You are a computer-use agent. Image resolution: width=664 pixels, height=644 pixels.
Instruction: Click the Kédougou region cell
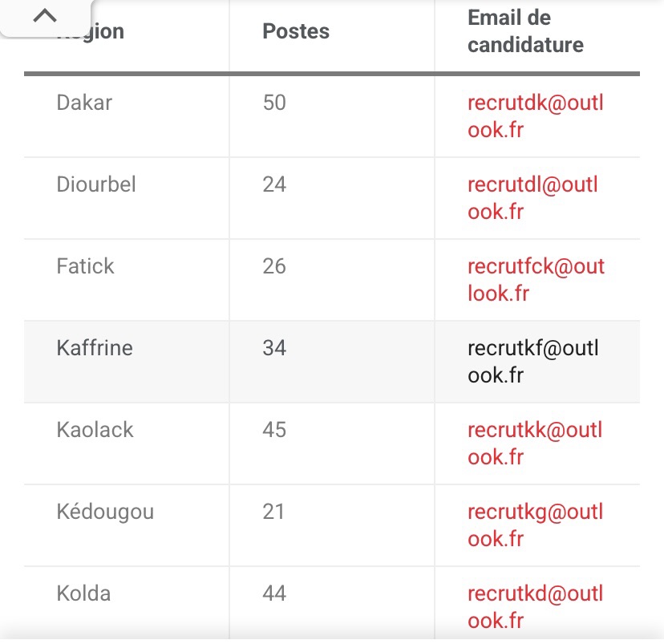pos(105,512)
